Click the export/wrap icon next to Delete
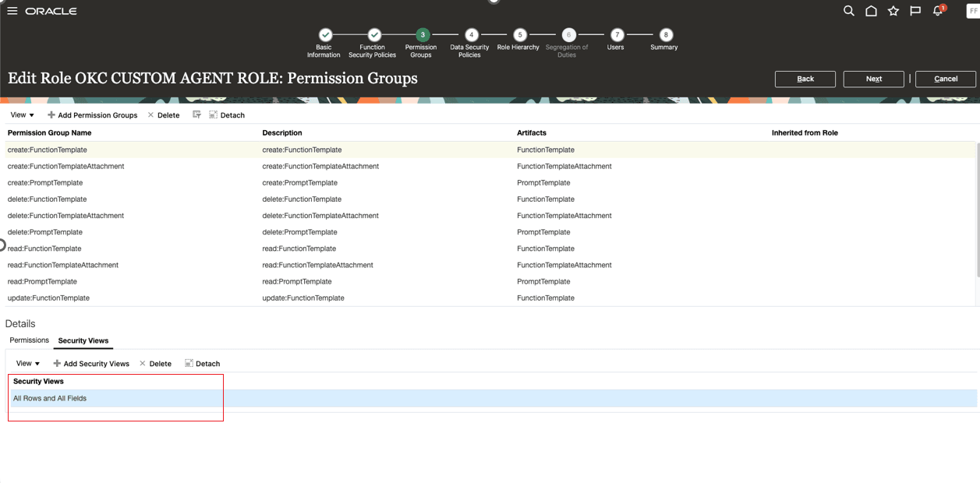This screenshot has height=483, width=980. [x=196, y=115]
